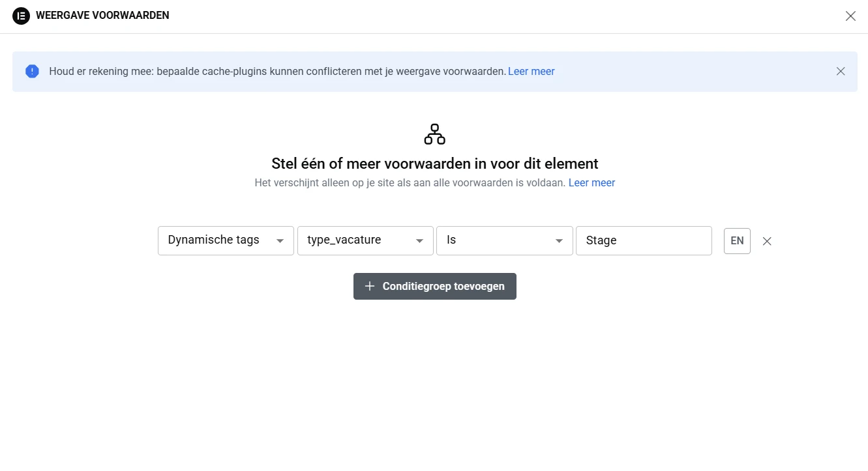This screenshot has height=471, width=868.
Task: Click heading 'Stel één of meer voorwaarden in'
Action: (435, 164)
